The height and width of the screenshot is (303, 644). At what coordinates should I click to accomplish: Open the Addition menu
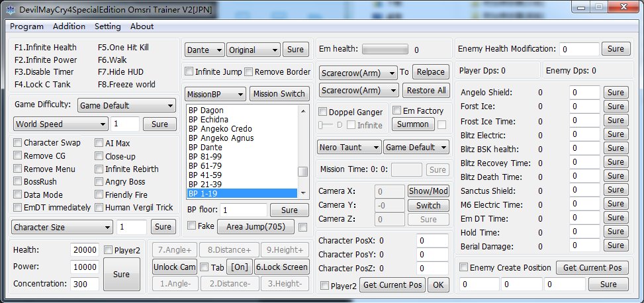point(69,26)
